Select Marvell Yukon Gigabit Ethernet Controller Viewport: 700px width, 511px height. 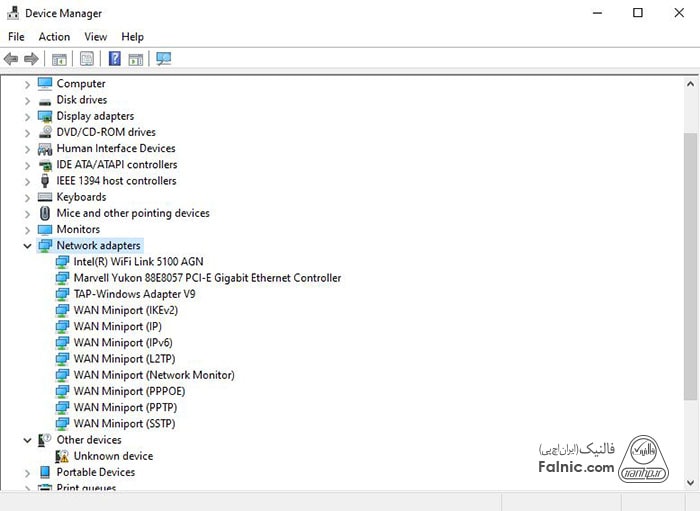coord(207,278)
